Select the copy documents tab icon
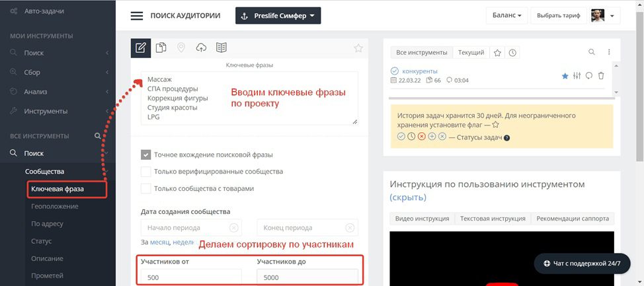Screen dimensions: 644x286 point(161,48)
